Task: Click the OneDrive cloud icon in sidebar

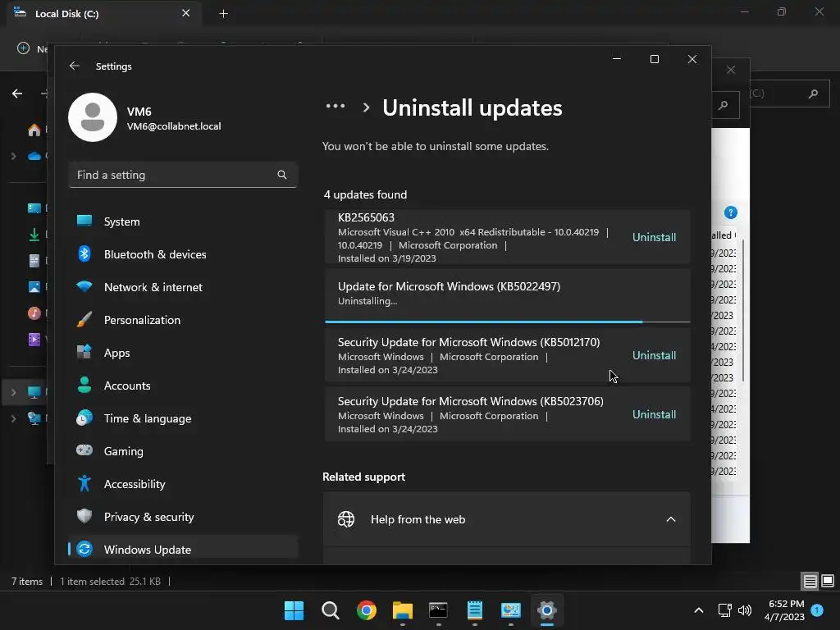Action: [34, 156]
